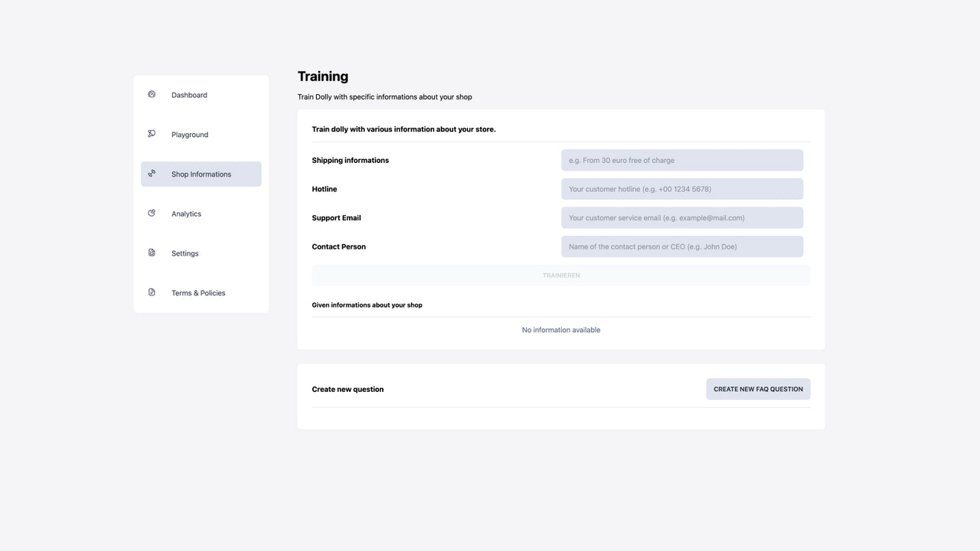This screenshot has height=551, width=980.
Task: Select the Terms & Policies page icon
Action: 152,292
